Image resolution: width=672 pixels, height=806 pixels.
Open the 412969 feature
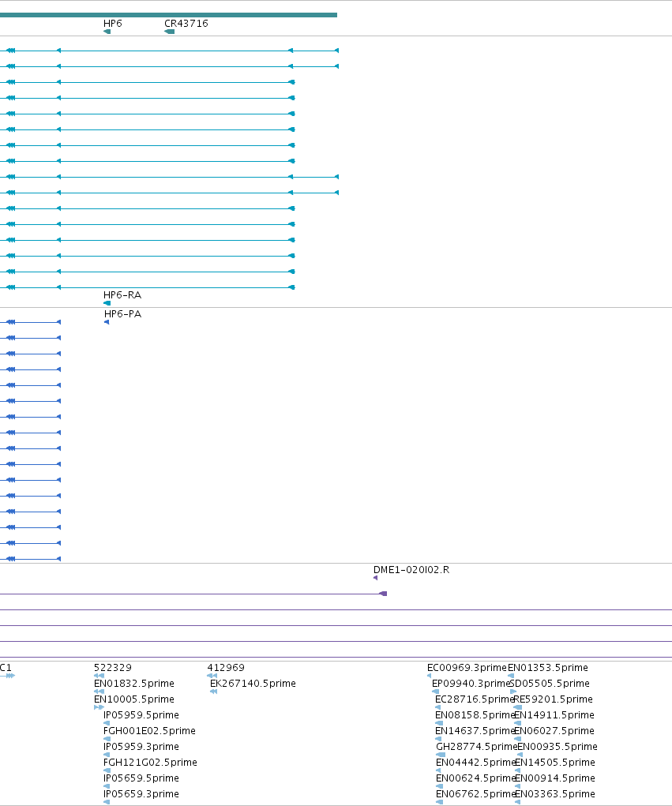(x=226, y=668)
